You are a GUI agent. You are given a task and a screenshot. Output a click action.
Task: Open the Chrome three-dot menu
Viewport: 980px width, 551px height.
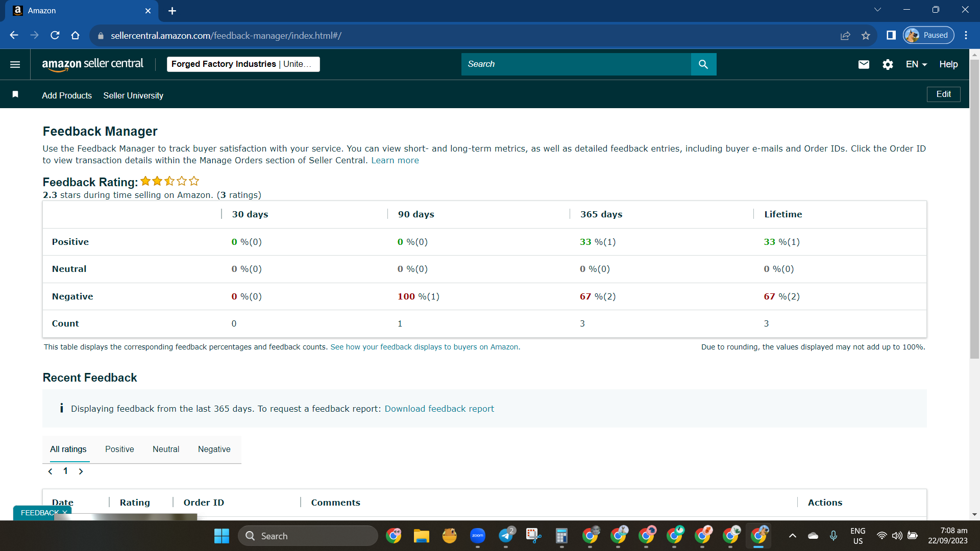pyautogui.click(x=966, y=35)
